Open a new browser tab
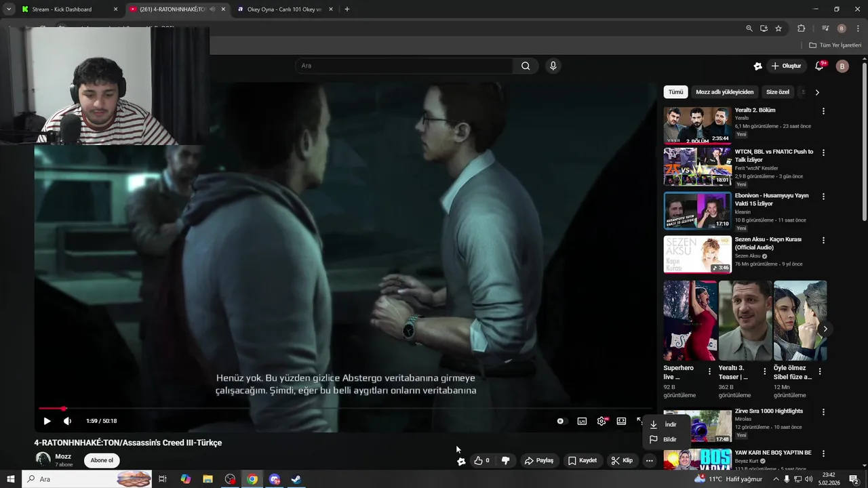This screenshot has height=488, width=868. [x=347, y=9]
